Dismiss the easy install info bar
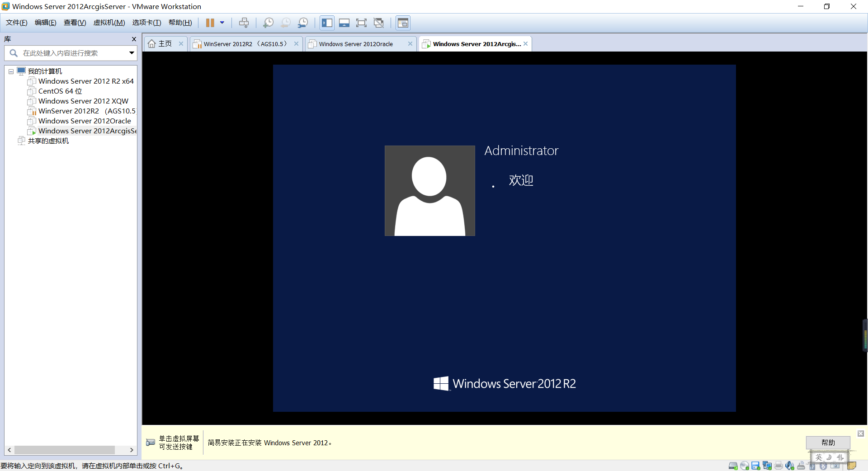This screenshot has width=868, height=471. point(861,433)
